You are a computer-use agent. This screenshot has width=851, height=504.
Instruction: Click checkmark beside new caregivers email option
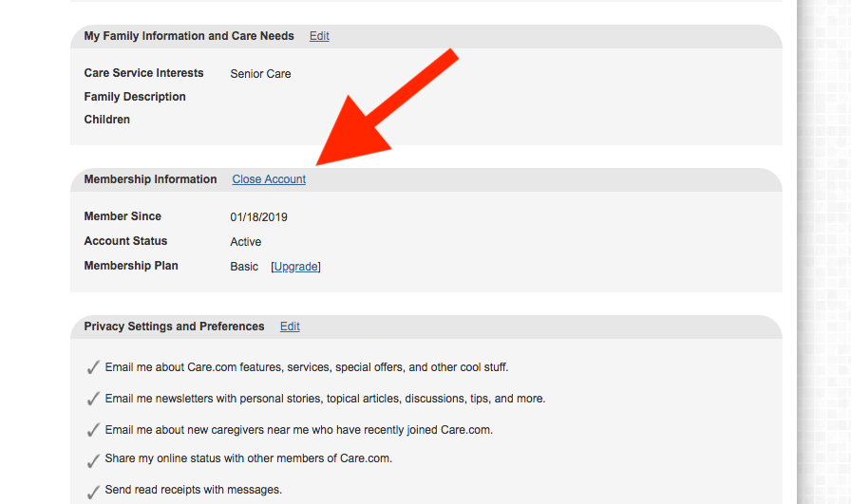(93, 430)
